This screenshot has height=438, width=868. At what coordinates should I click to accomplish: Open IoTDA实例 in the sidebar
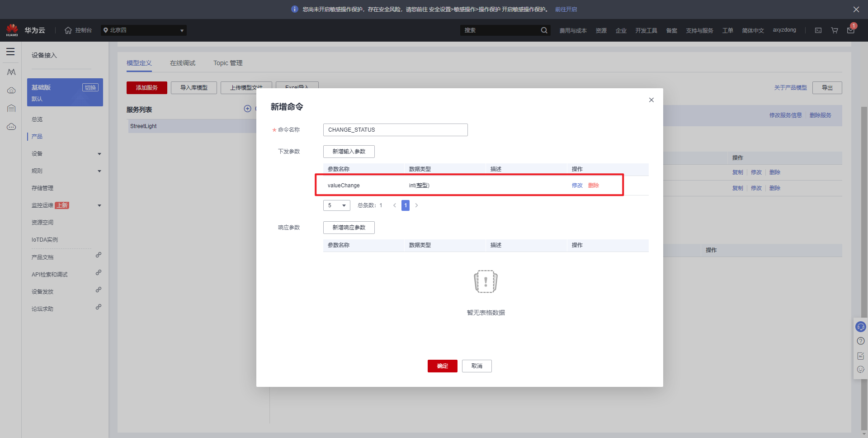click(45, 240)
